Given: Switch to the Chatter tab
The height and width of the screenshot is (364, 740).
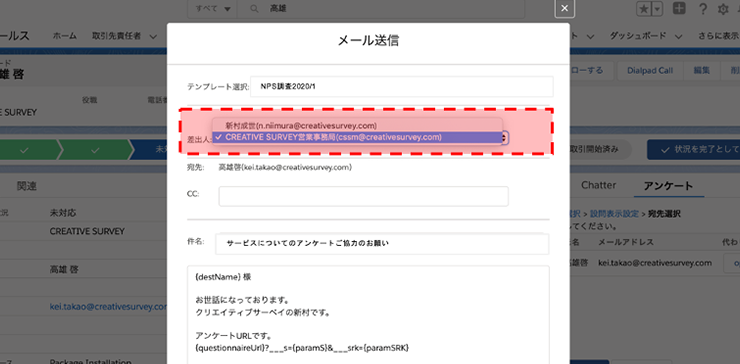Looking at the screenshot, I should [x=598, y=186].
